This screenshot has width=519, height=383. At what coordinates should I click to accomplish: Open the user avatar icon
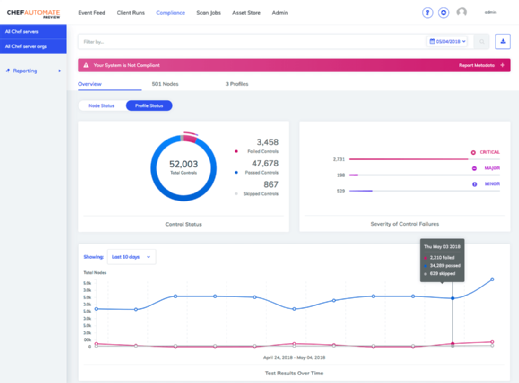click(x=462, y=12)
